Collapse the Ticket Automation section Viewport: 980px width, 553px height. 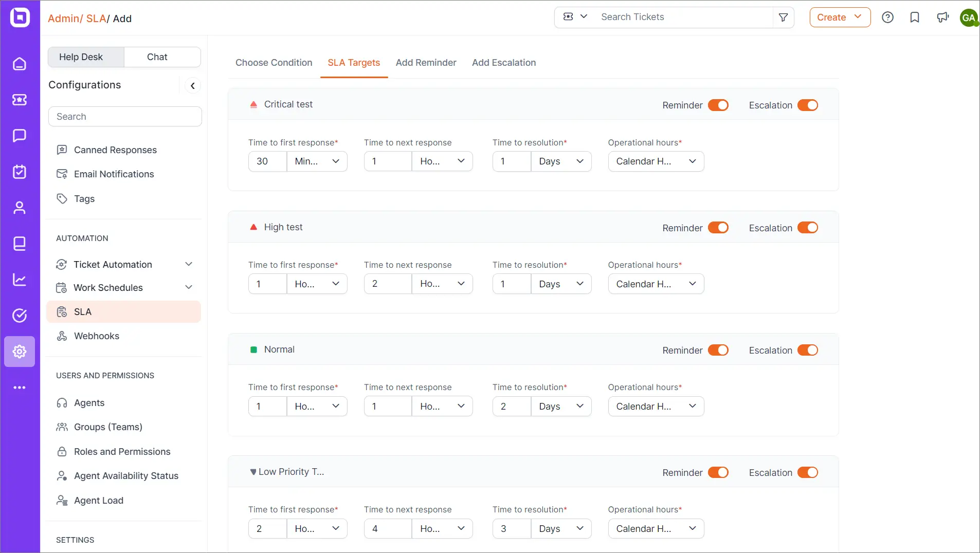[x=188, y=264]
